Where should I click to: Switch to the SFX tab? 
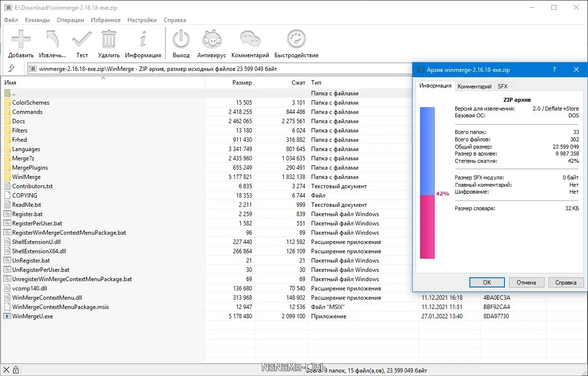point(502,87)
